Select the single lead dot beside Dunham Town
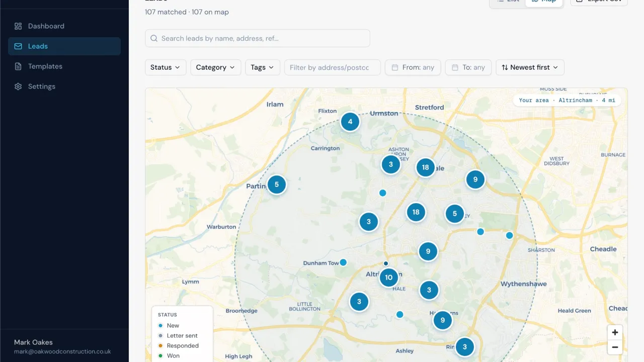 (343, 262)
